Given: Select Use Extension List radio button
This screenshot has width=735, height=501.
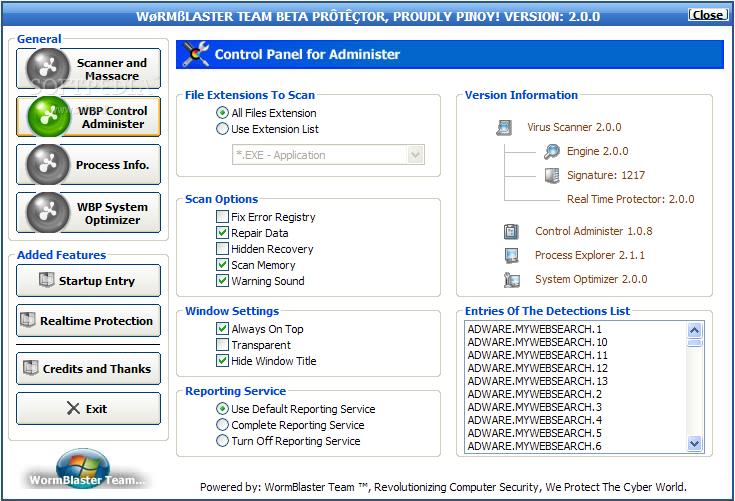Looking at the screenshot, I should [x=222, y=129].
